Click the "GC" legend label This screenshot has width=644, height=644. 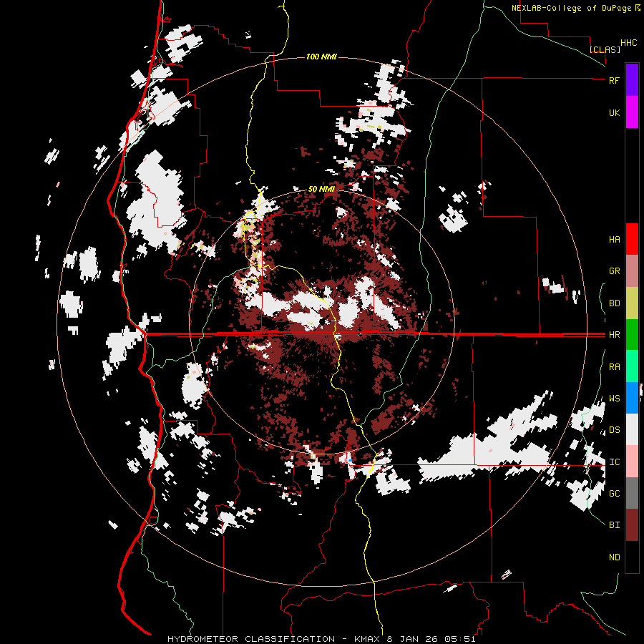click(614, 494)
